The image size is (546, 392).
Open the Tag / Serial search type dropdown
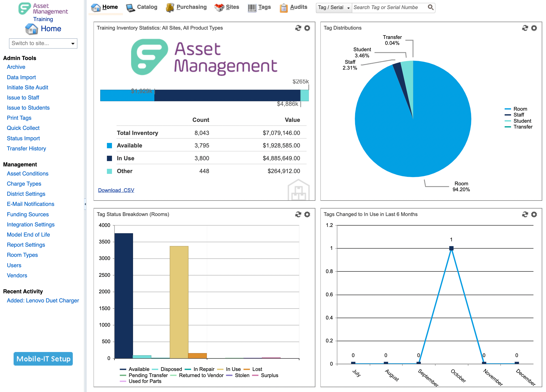pos(334,8)
